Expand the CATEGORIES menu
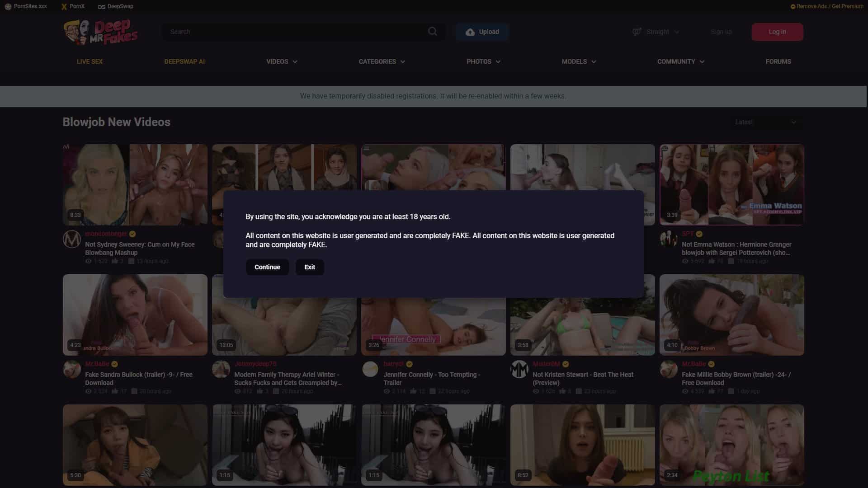Image resolution: width=868 pixels, height=488 pixels. pos(382,61)
